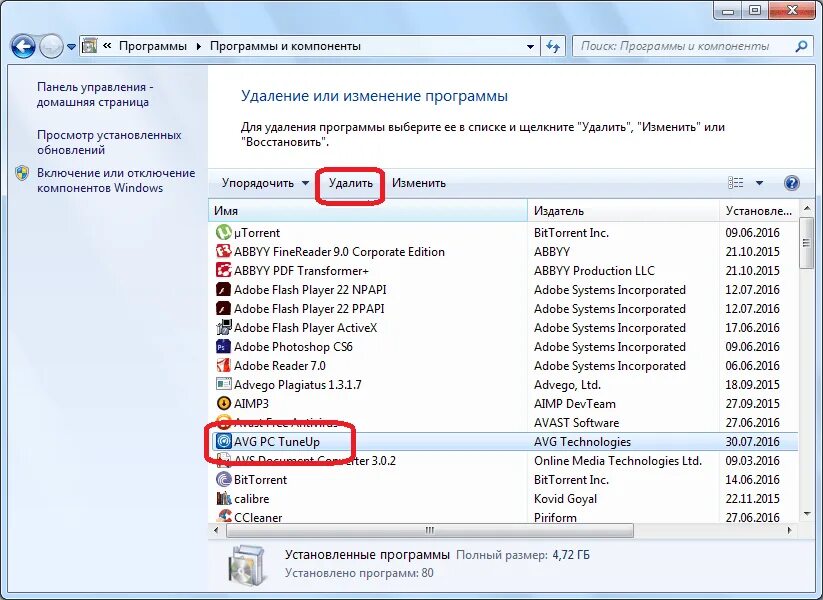
Task: Click install date 30.07.2016
Action: click(x=752, y=441)
